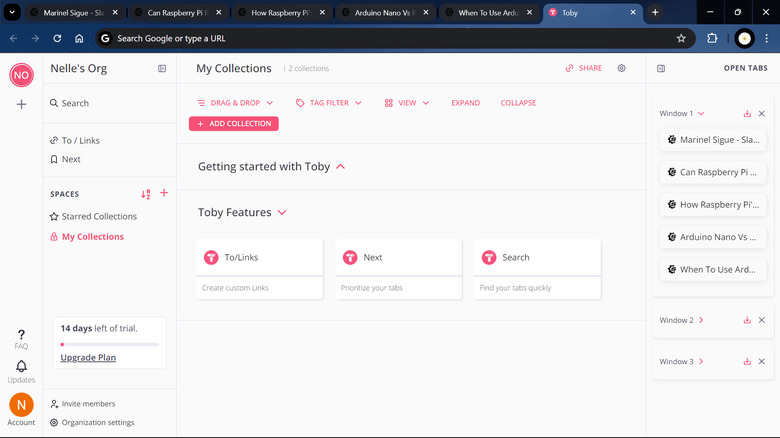Open the Next feature card
Screen dimensions: 780x438
[398, 269]
